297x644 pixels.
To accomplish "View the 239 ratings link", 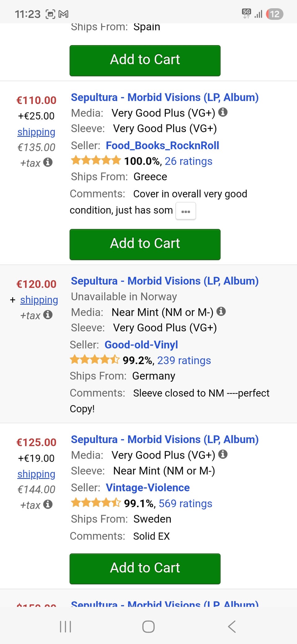I will 184,360.
